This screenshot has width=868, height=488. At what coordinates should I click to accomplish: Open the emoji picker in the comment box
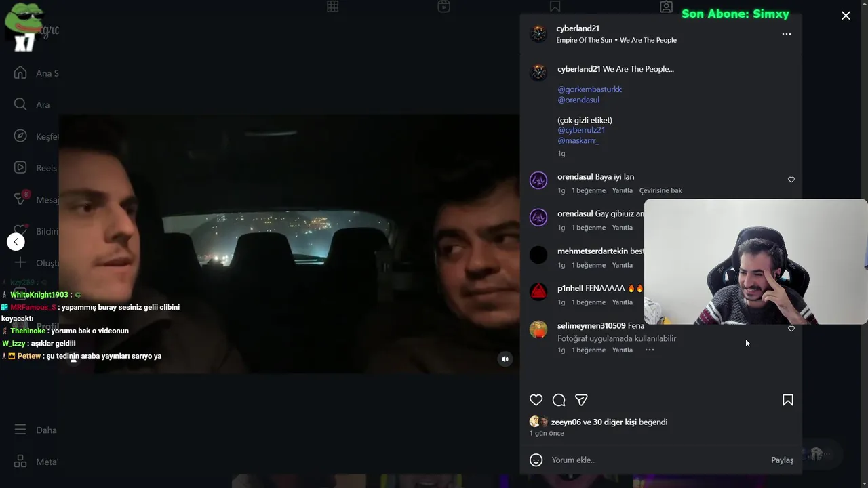[536, 460]
